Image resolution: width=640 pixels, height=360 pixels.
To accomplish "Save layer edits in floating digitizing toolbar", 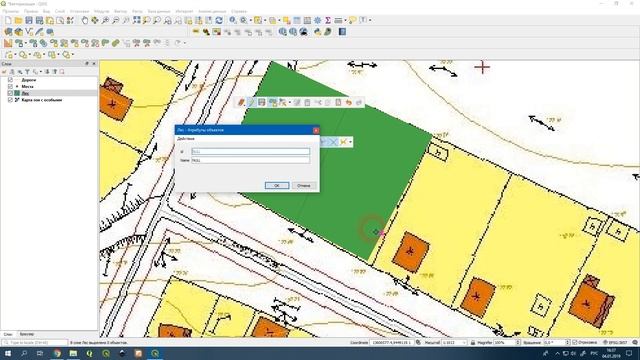I will [x=262, y=102].
